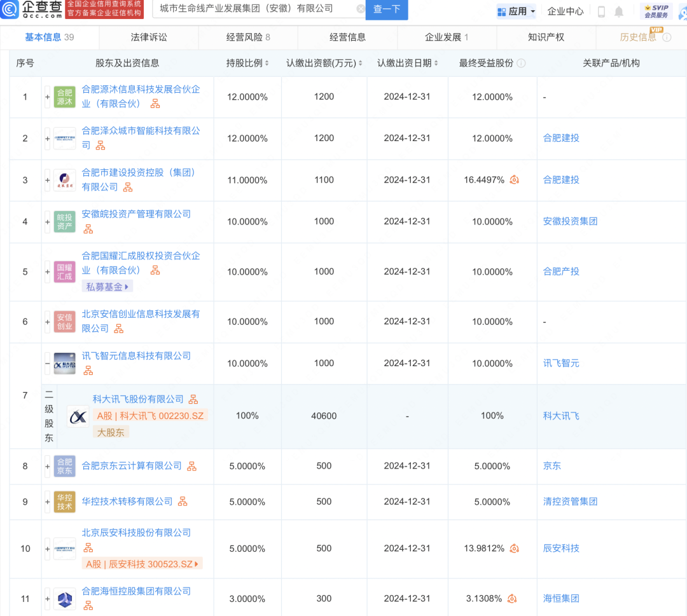The image size is (687, 616).
Task: Expand the 安徽皖投资产管理 shareholder row
Action: pos(48,222)
